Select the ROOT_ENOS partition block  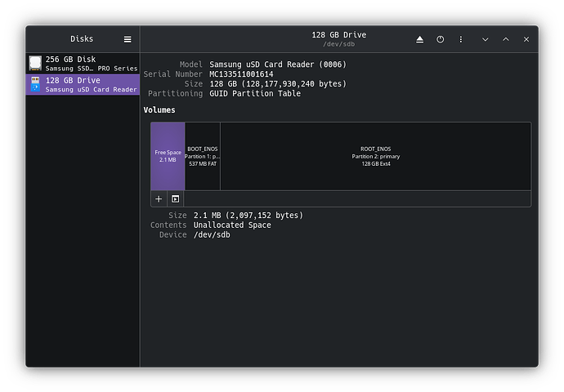375,156
